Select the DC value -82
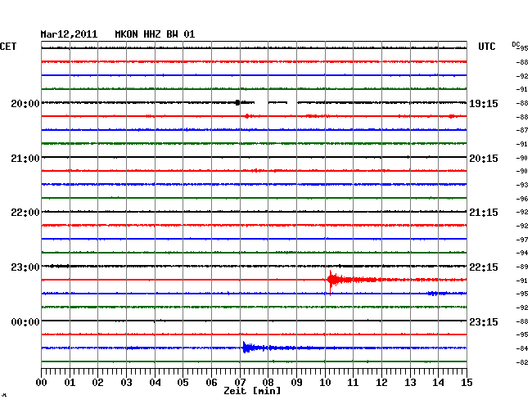532x404 pixels. point(522,362)
